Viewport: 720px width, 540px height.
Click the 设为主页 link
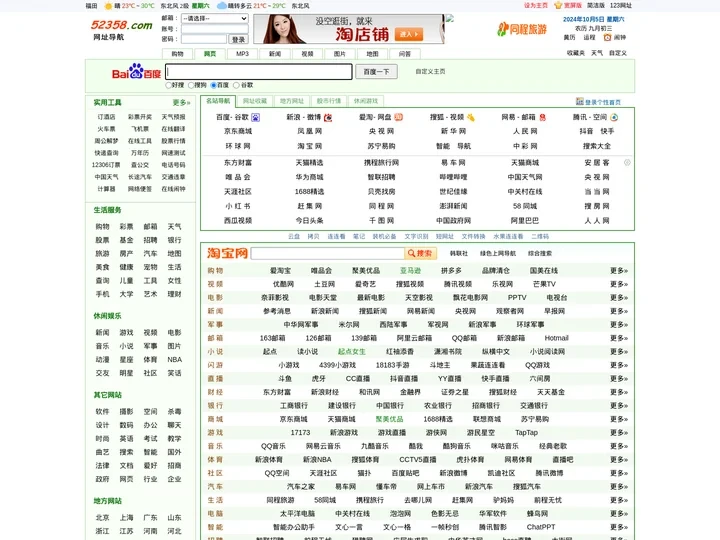536,6
